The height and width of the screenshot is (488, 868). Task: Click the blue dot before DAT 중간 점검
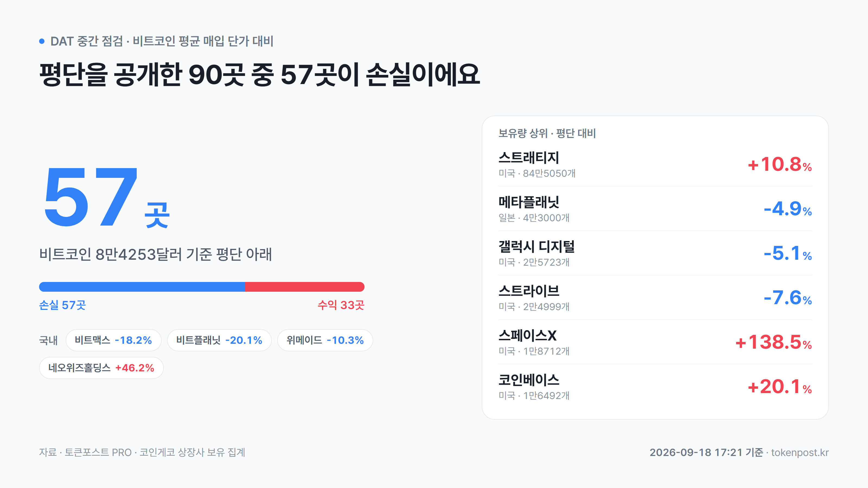coord(42,41)
